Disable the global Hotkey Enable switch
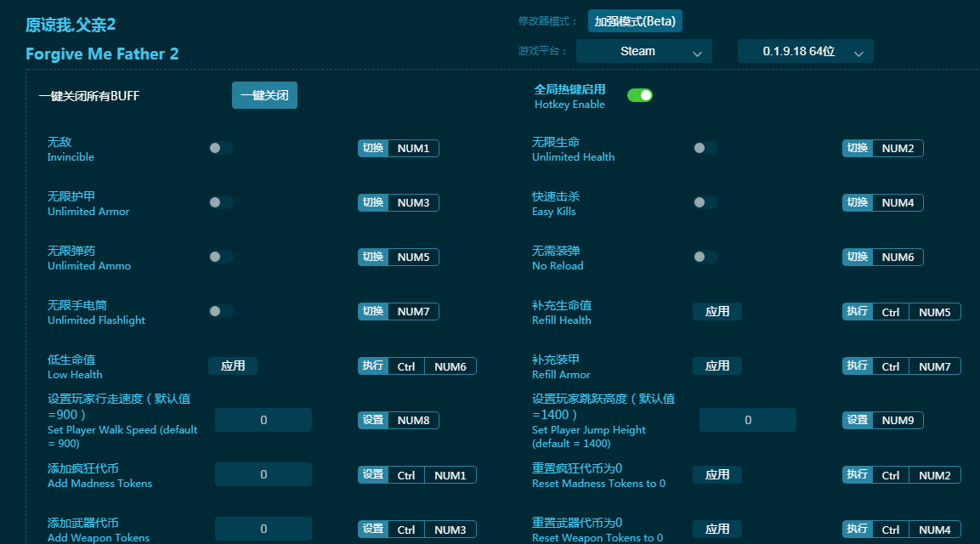The height and width of the screenshot is (544, 980). click(640, 95)
